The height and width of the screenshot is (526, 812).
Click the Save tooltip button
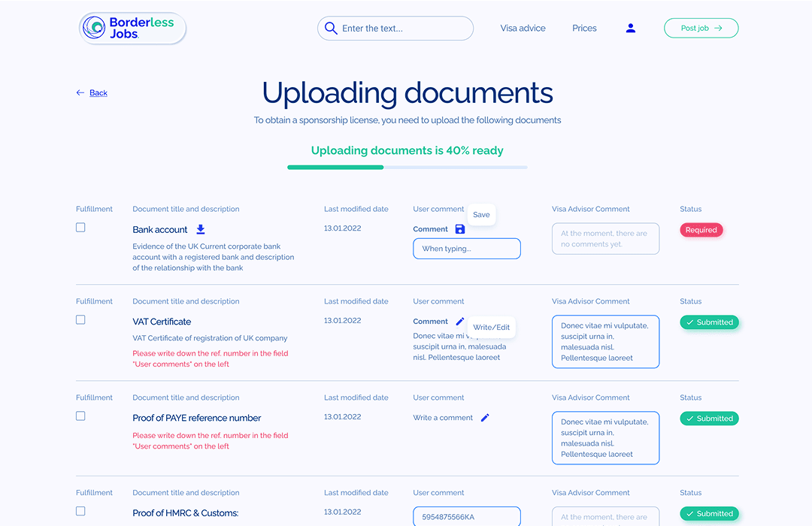tap(481, 214)
